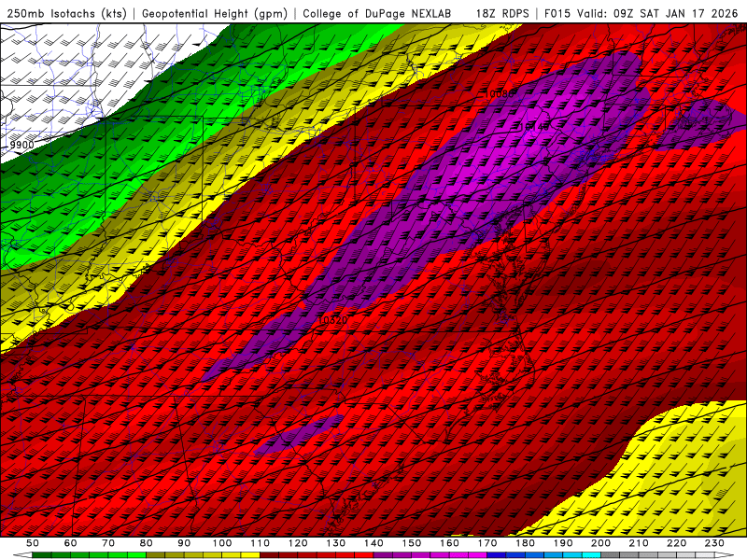
Task: Select the 60 tick label on the colorbar
Action: pyautogui.click(x=71, y=543)
